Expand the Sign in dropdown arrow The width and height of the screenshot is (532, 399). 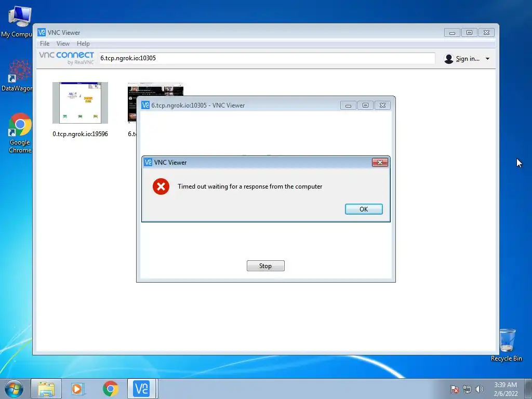[487, 59]
